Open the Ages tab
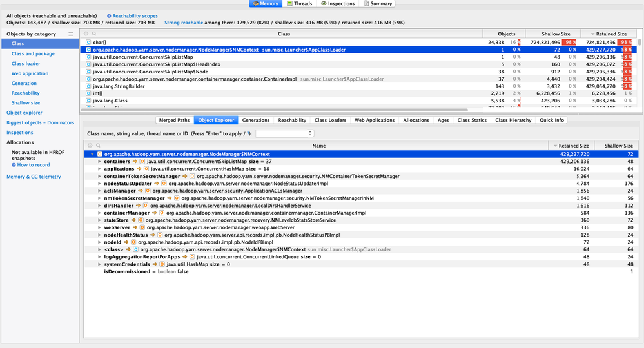The image size is (644, 348). 443,121
